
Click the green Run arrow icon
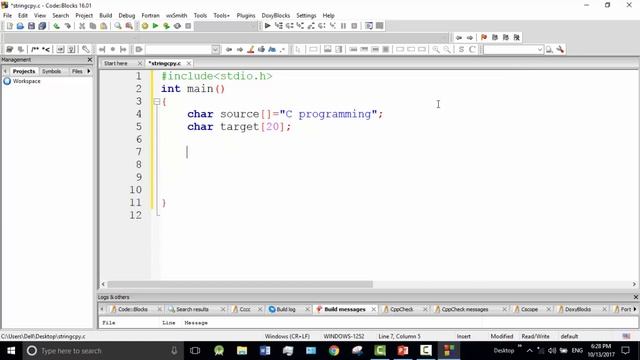pos(155,26)
